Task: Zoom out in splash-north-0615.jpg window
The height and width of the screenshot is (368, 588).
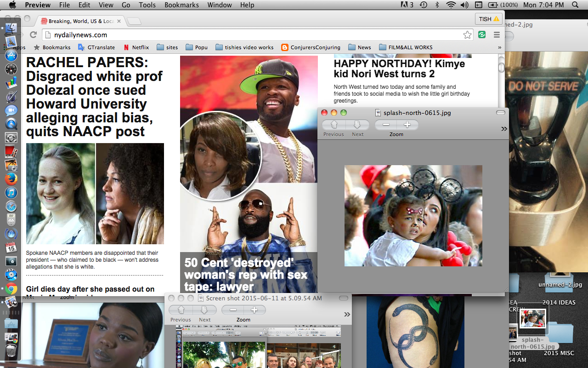Action: 386,125
